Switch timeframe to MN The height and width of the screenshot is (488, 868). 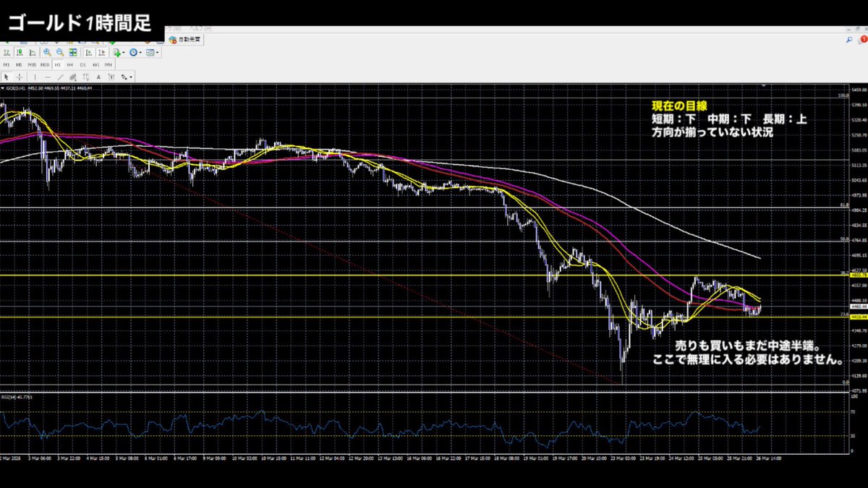[109, 64]
